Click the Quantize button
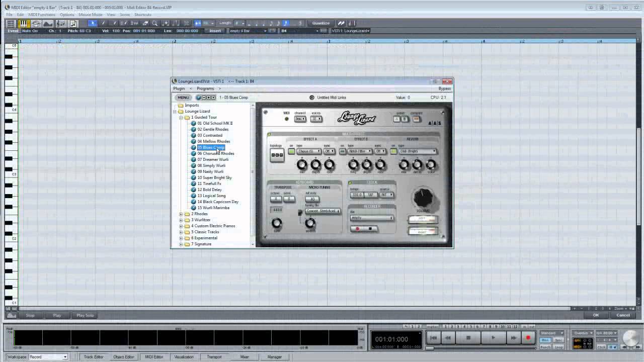Screen dimensions: 644x362 [x=321, y=23]
